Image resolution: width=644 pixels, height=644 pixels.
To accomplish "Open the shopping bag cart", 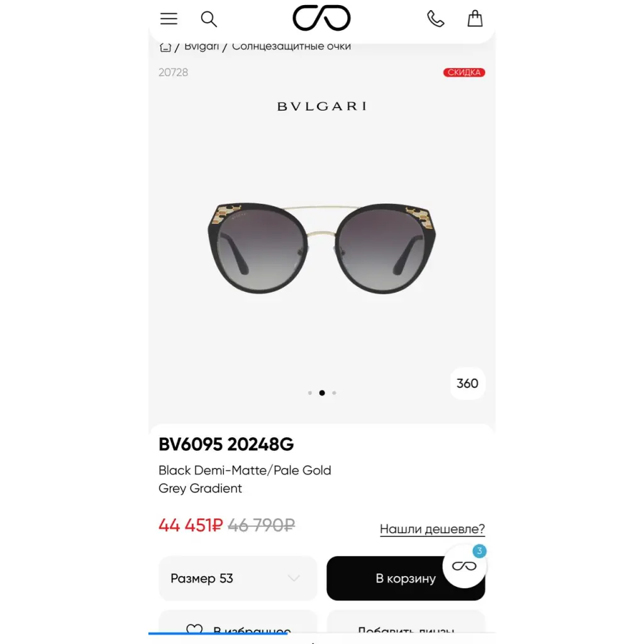I will point(475,18).
